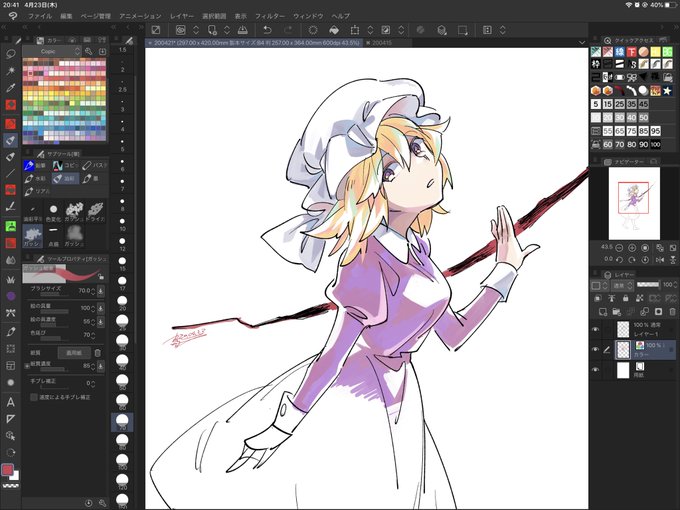680x510 pixels.
Task: Select the Ruler triangle tool
Action: [x=11, y=419]
